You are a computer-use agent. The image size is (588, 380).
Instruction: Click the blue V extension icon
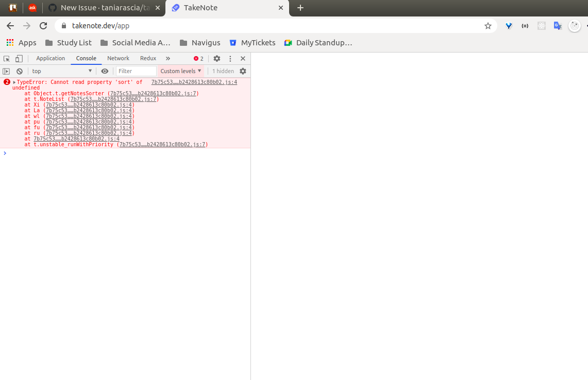tap(508, 25)
